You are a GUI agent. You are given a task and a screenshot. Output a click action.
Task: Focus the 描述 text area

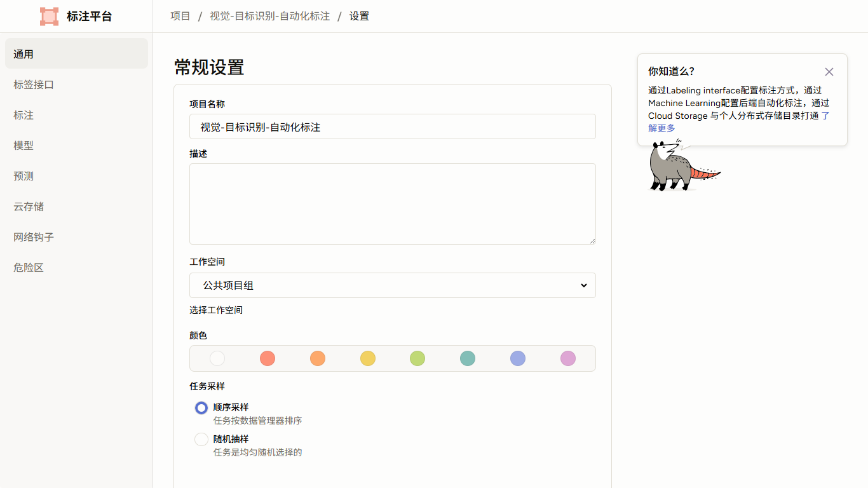tap(393, 204)
